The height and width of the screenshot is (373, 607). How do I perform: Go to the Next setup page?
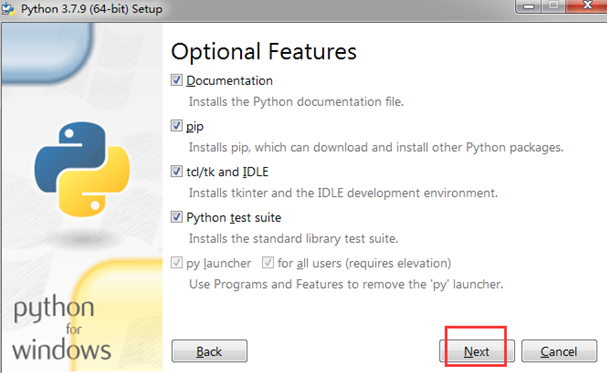pyautogui.click(x=477, y=351)
